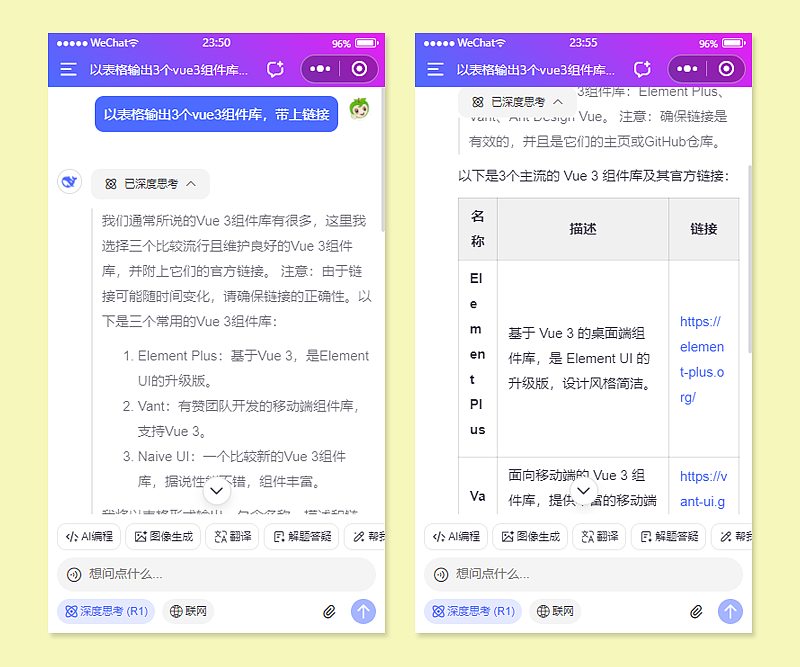This screenshot has width=800, height=667.
Task: Click the Element Plus name cell
Action: click(478, 359)
